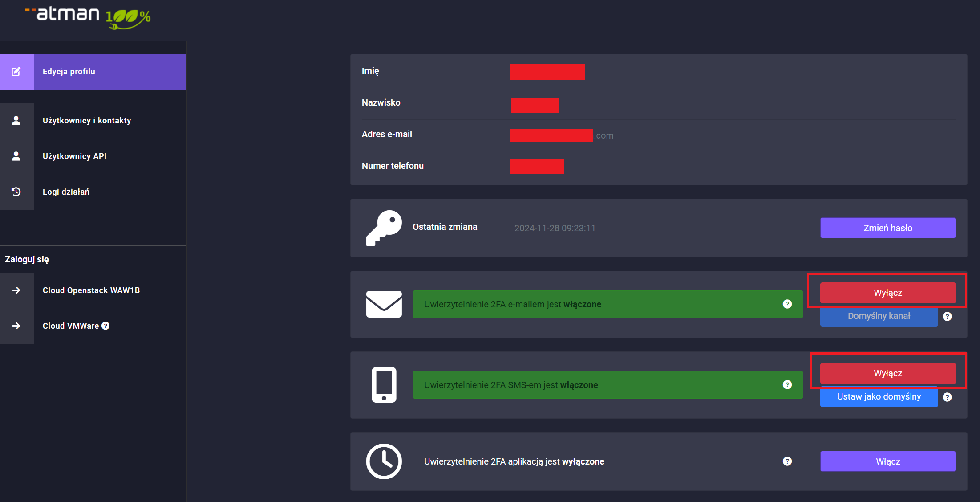Image resolution: width=980 pixels, height=502 pixels.
Task: Click help icon beside Domyślny kanał button
Action: pos(947,317)
